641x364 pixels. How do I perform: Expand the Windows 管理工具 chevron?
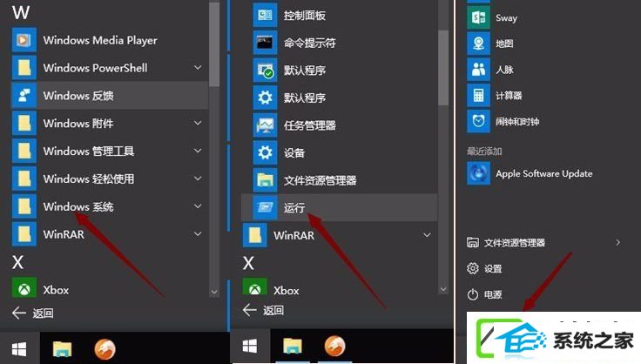[x=198, y=151]
